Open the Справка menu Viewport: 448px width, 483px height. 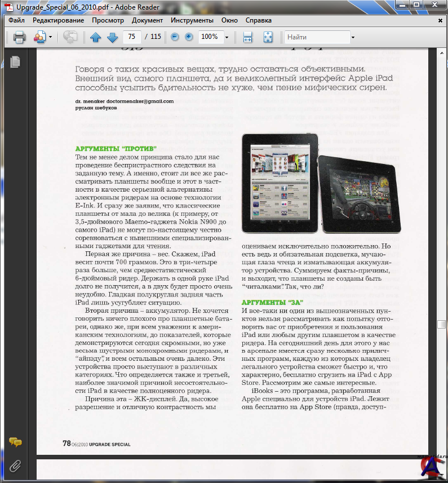pyautogui.click(x=259, y=20)
